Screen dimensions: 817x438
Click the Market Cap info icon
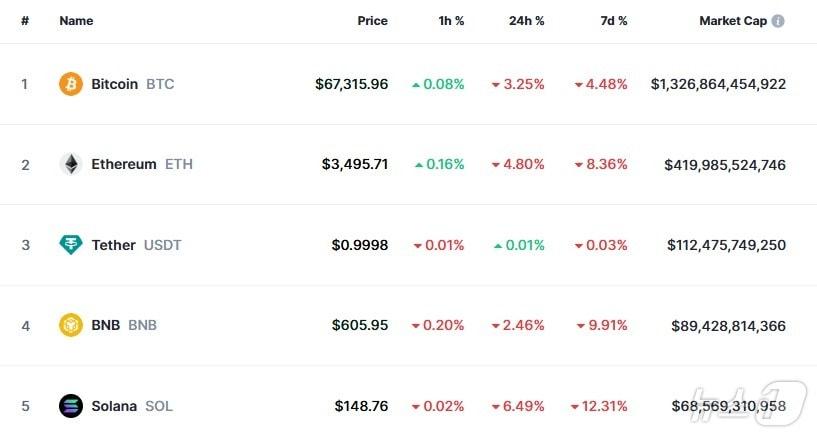pyautogui.click(x=778, y=21)
